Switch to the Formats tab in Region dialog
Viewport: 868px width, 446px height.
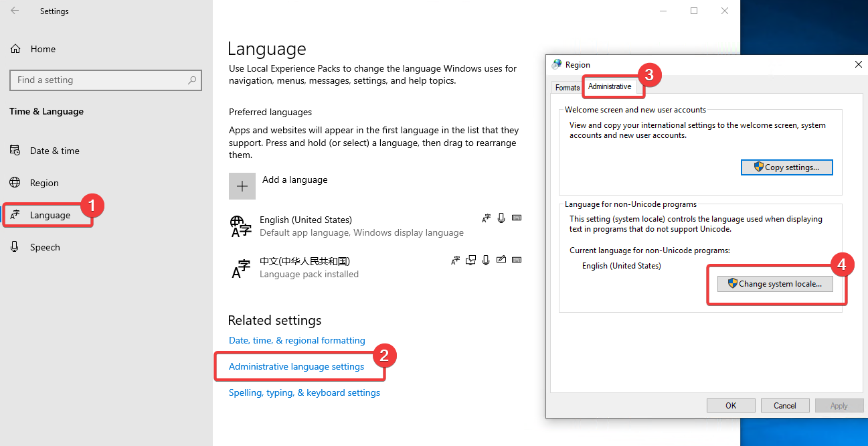click(x=568, y=88)
